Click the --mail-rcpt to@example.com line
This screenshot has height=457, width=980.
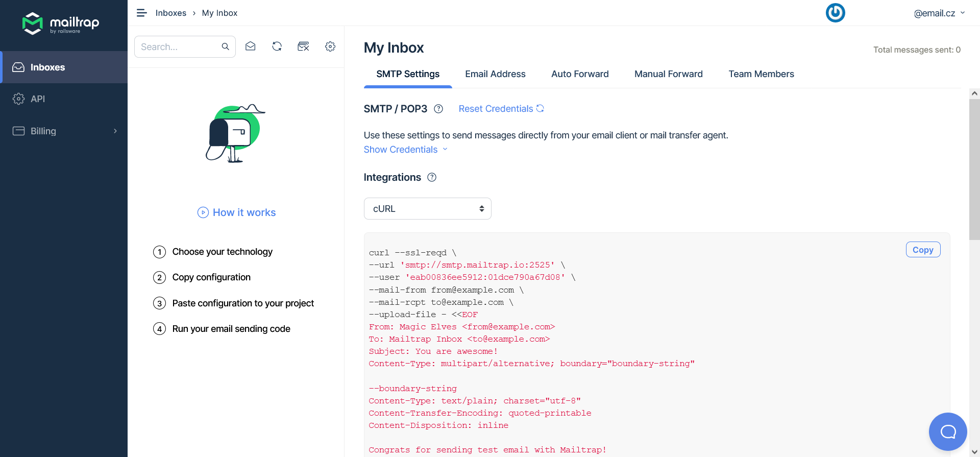[441, 302]
